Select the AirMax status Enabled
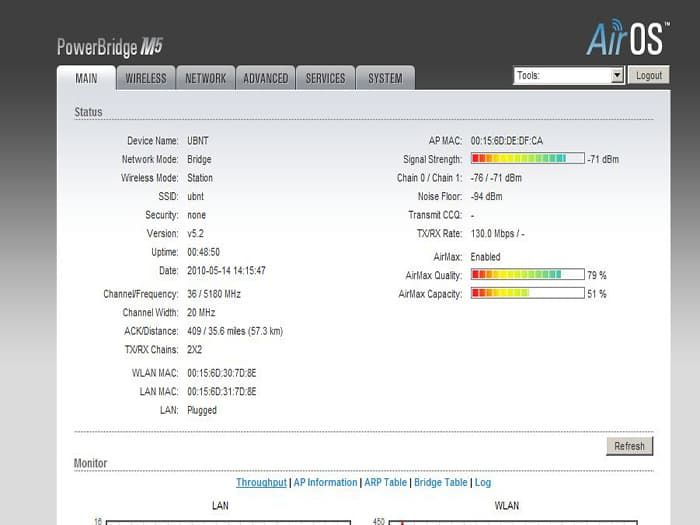 [485, 257]
